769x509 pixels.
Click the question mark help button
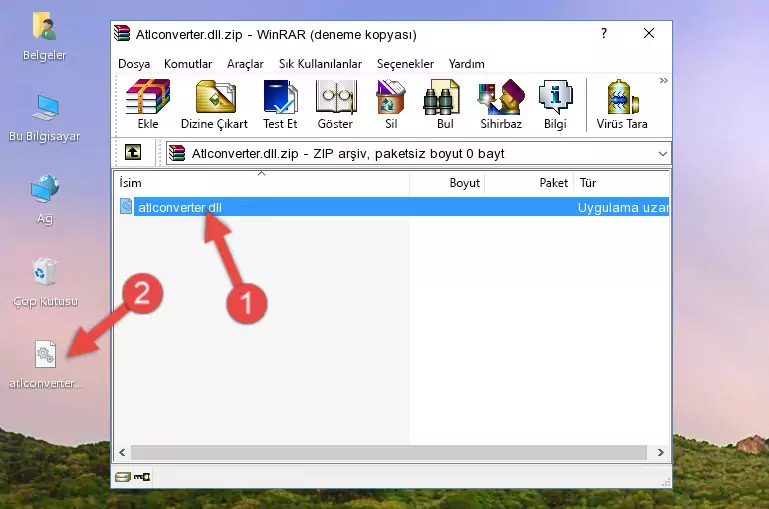604,33
